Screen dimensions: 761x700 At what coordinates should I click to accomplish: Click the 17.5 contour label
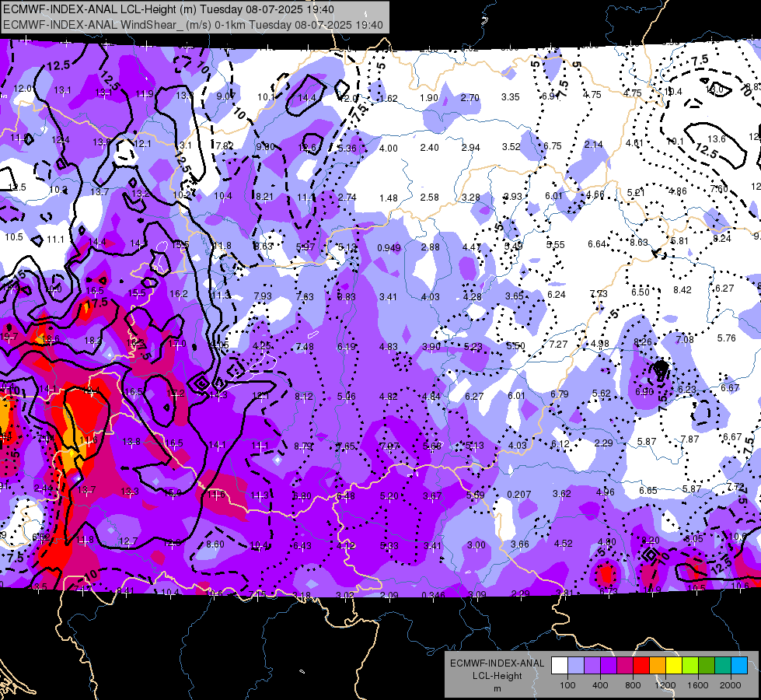[x=96, y=303]
